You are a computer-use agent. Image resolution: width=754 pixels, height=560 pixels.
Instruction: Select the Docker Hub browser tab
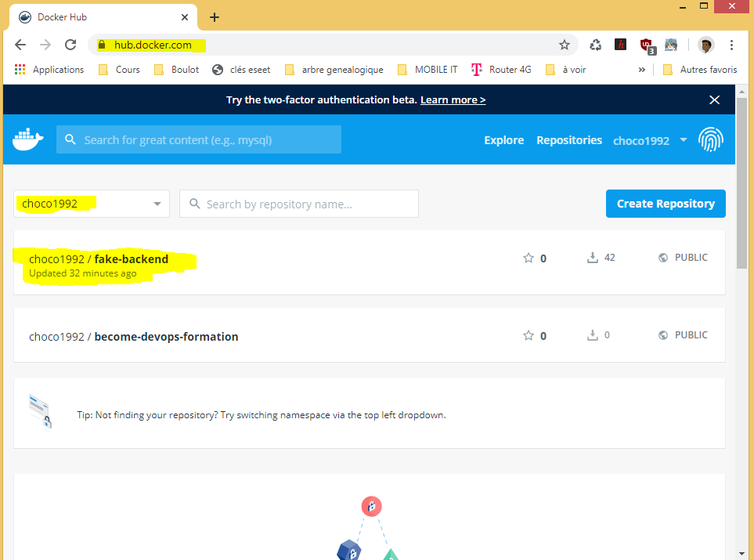pyautogui.click(x=103, y=17)
